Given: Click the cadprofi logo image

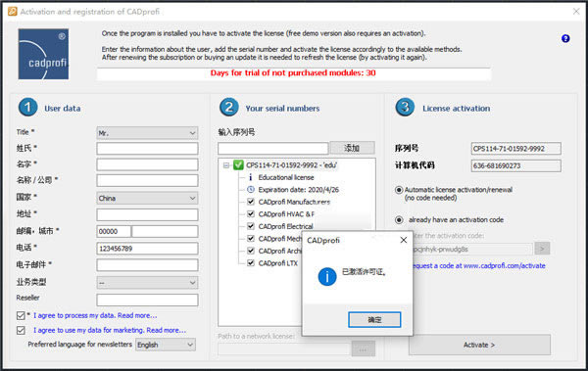Looking at the screenshot, I should coord(43,55).
